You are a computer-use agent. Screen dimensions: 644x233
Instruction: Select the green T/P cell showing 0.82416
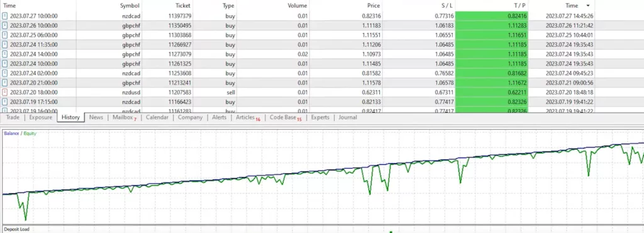click(492, 16)
